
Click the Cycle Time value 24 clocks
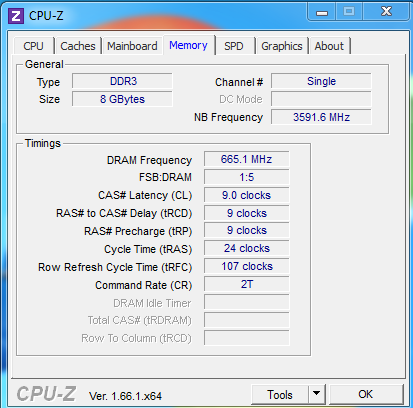(x=247, y=248)
